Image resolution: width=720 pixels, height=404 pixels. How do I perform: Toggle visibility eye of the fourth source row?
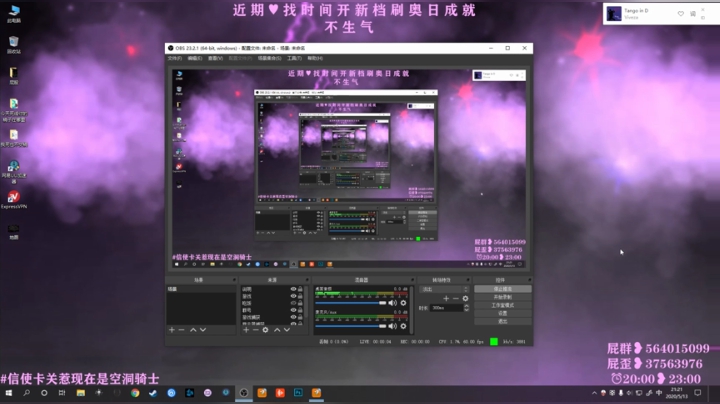coord(293,310)
